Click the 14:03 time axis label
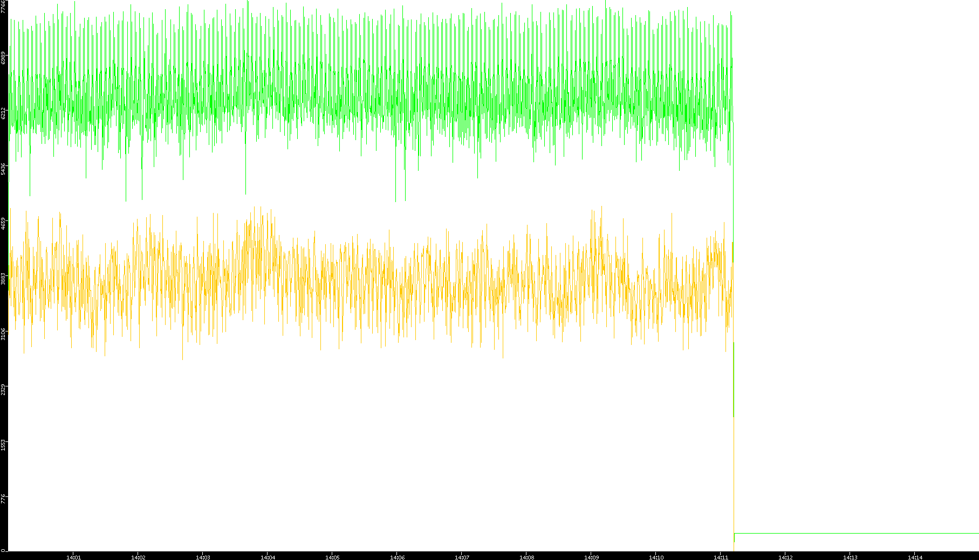Image resolution: width=979 pixels, height=560 pixels. (203, 557)
